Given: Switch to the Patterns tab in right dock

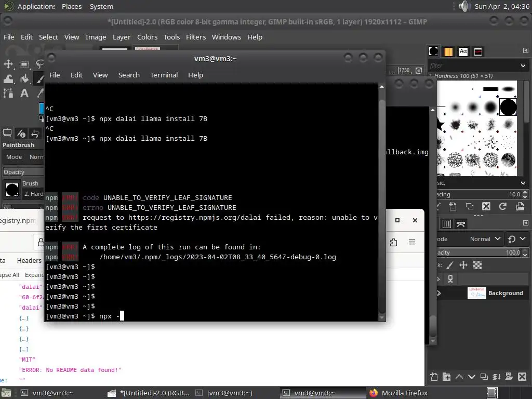Looking at the screenshot, I should (448, 51).
